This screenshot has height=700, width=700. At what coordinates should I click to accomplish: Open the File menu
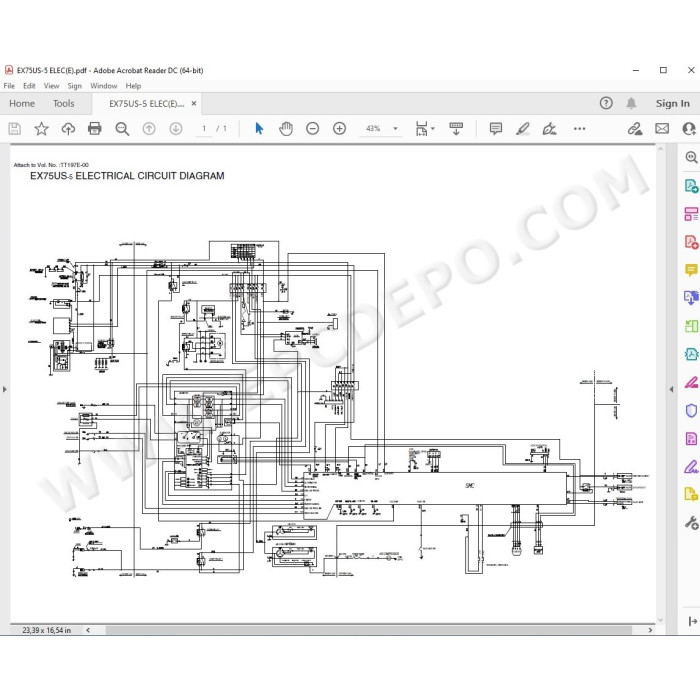point(9,86)
